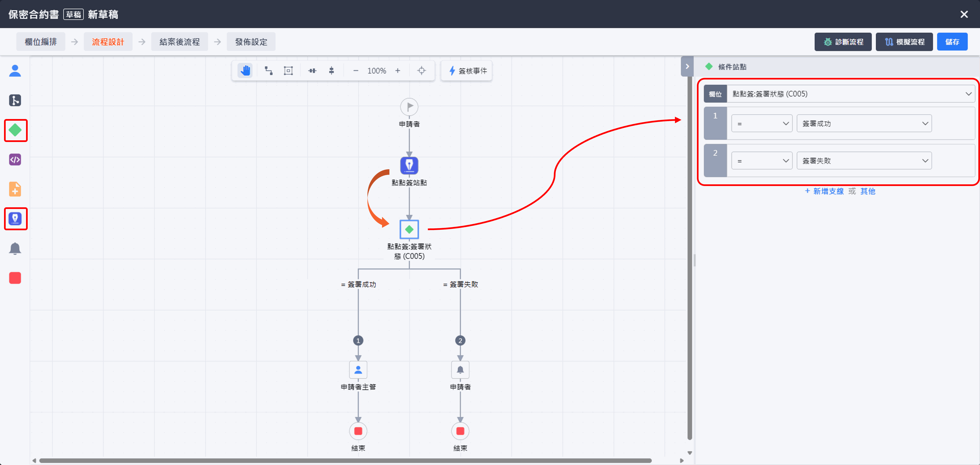The image size is (980, 465).
Task: Select the DottedSign pen node icon in sidebar
Action: (x=15, y=219)
